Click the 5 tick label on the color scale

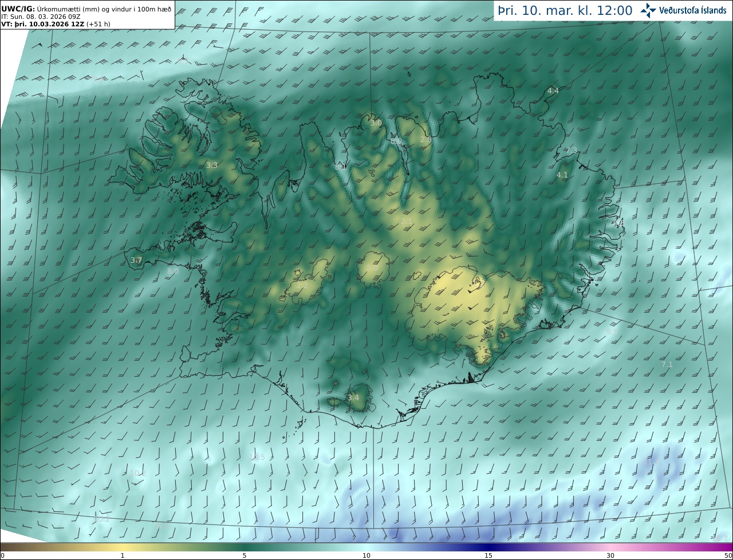[245, 555]
